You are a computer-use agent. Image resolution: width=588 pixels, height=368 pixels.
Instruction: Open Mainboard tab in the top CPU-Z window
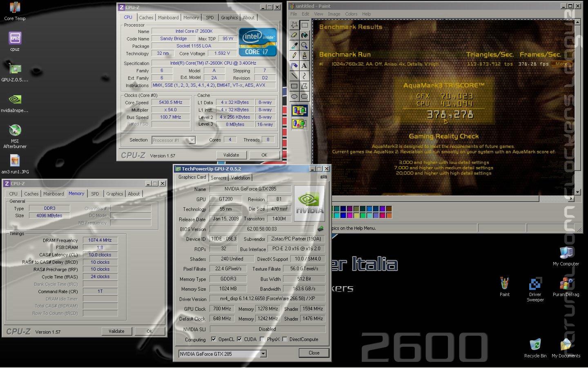[x=168, y=18]
